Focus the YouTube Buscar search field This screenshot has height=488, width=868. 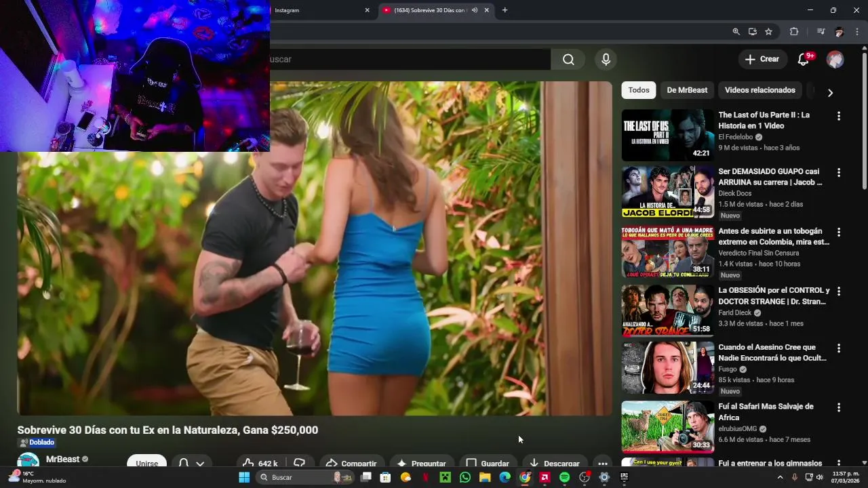(x=410, y=60)
